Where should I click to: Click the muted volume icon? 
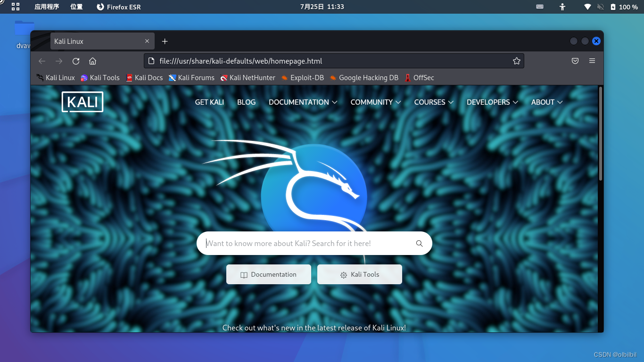[601, 7]
